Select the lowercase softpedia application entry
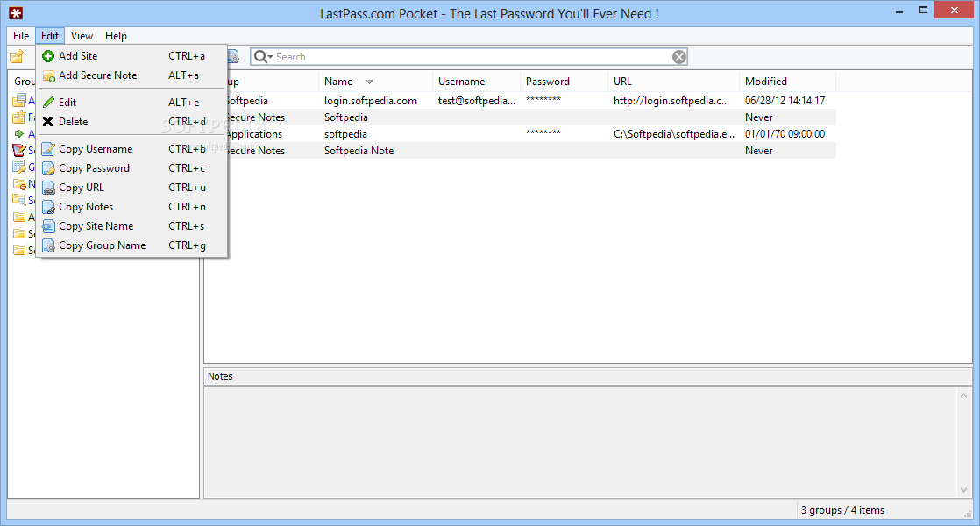 (345, 134)
